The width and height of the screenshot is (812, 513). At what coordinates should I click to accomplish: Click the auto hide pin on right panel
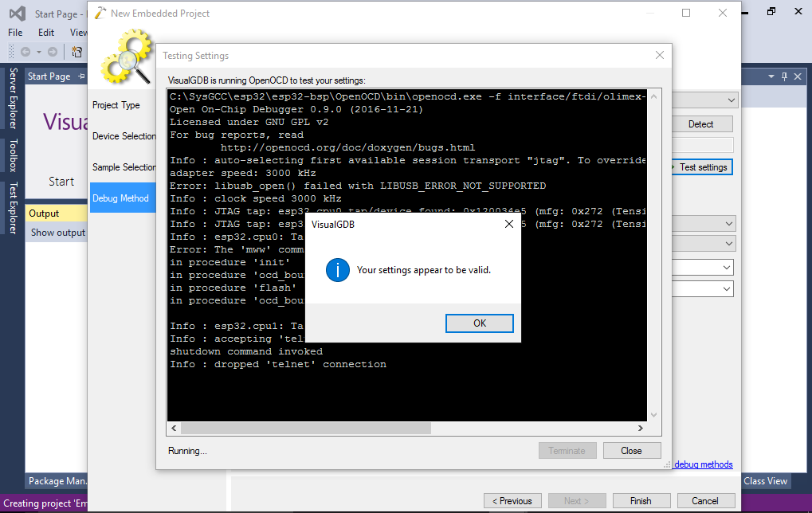785,76
